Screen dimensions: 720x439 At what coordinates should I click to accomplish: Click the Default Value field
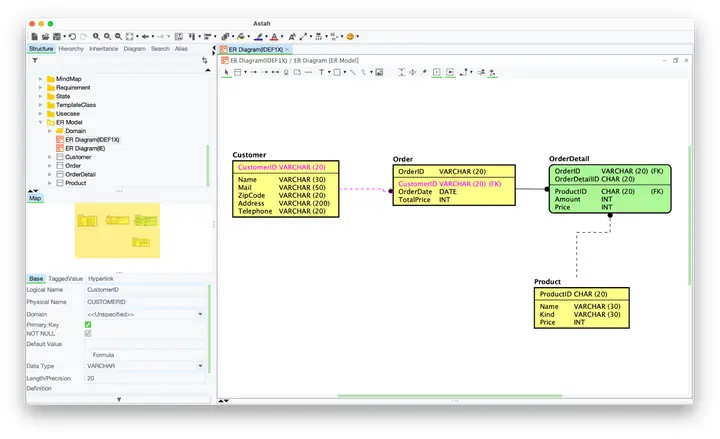(145, 344)
